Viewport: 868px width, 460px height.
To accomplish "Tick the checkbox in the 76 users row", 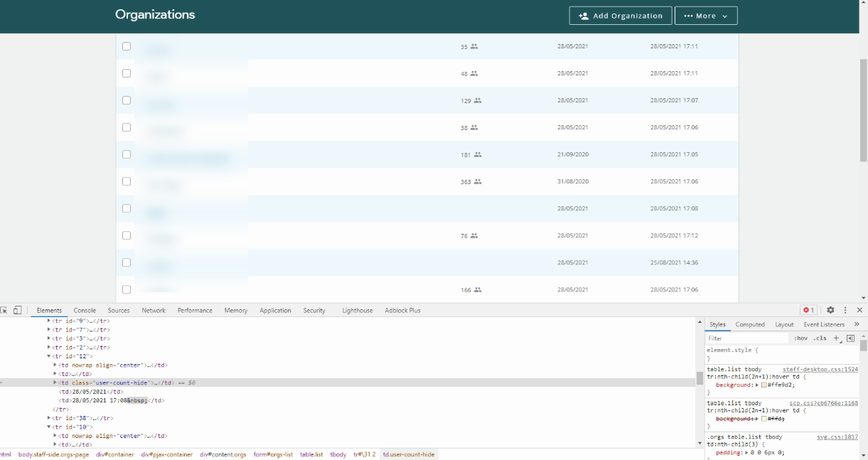I will (x=127, y=235).
